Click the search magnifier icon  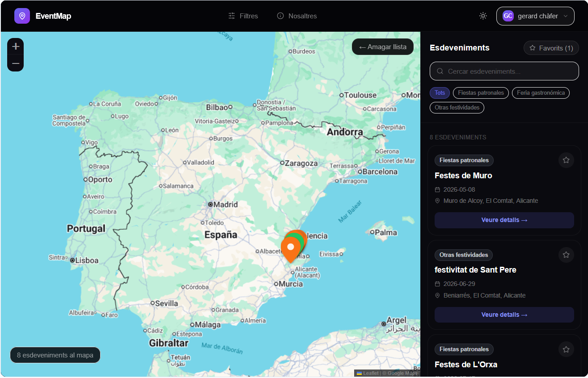(x=440, y=71)
